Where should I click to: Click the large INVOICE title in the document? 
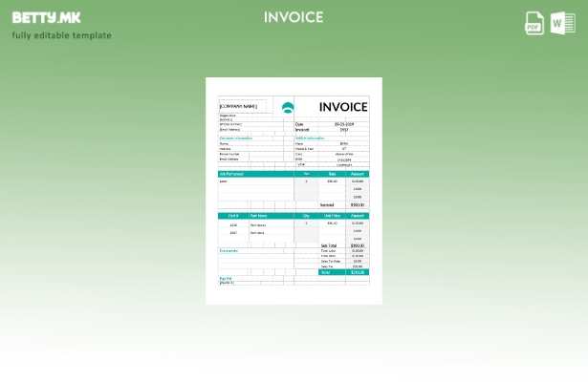tap(342, 107)
